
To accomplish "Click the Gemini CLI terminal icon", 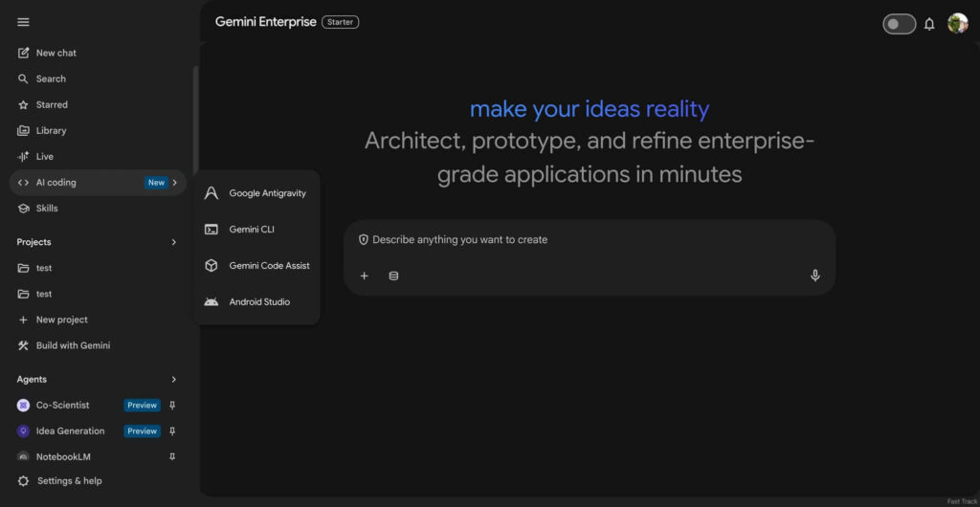I will (x=212, y=230).
